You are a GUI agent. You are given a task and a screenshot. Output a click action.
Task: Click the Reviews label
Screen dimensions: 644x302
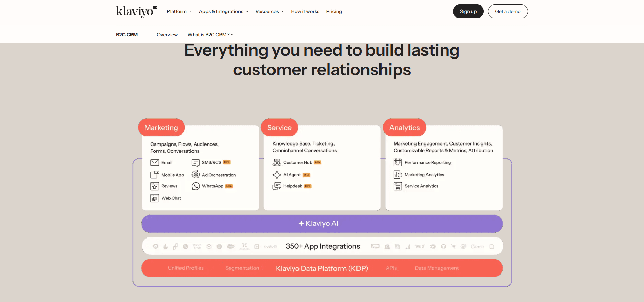point(169,186)
